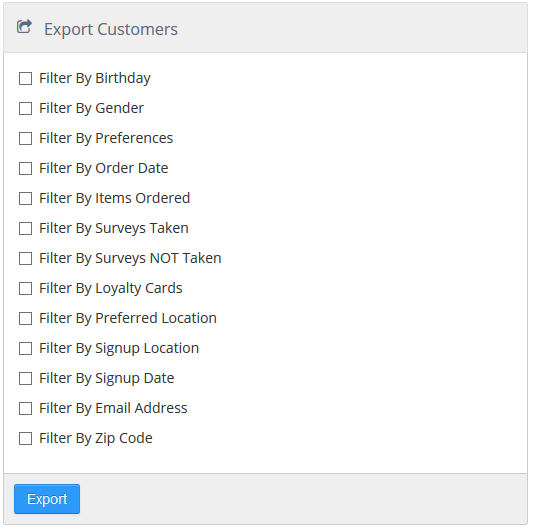Tick the Filter By Loyalty Cards checkbox
Screen dimensions: 533x530
25,288
